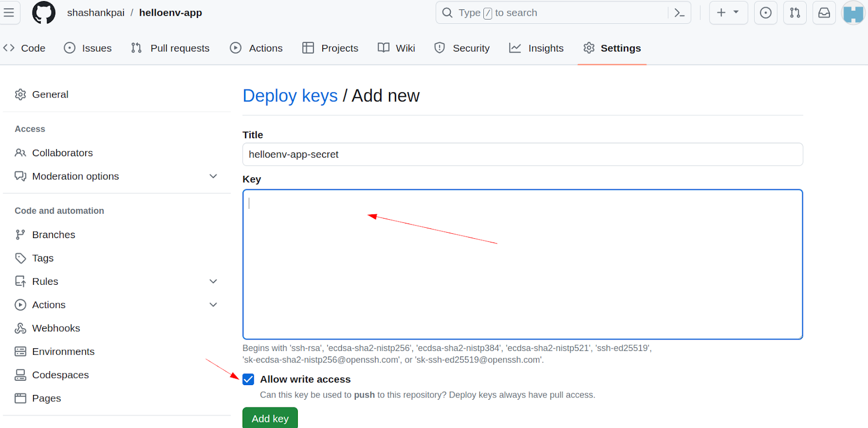Uncheck the Allow write access checkbox
Image resolution: width=868 pixels, height=428 pixels.
point(248,379)
